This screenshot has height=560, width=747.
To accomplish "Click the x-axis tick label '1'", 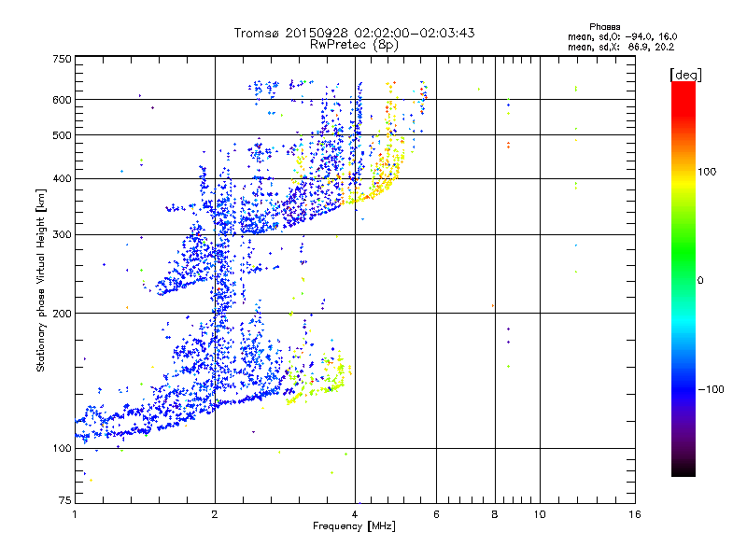I will [x=75, y=514].
